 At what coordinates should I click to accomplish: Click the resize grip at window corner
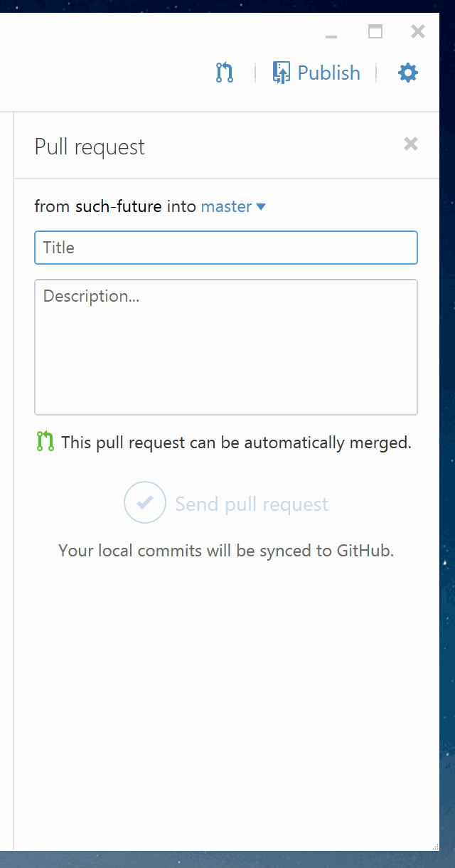(435, 846)
